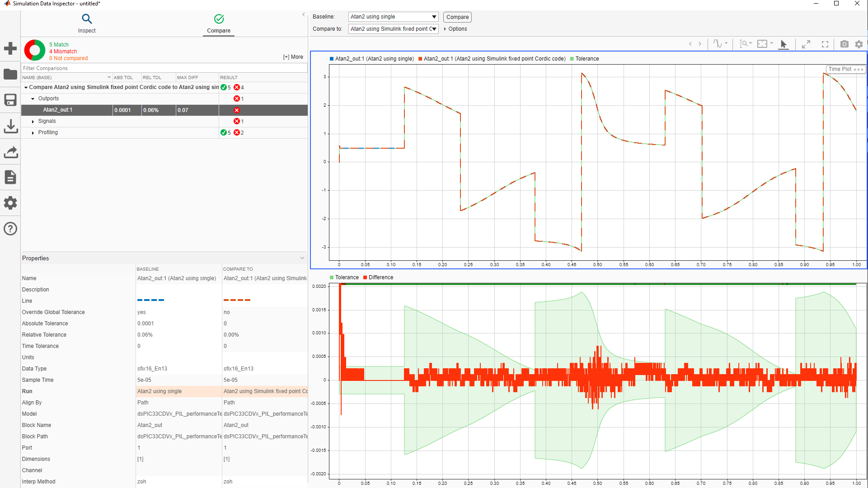Open the report document icon in sidebar
Image resolution: width=868 pixels, height=488 pixels.
(10, 177)
